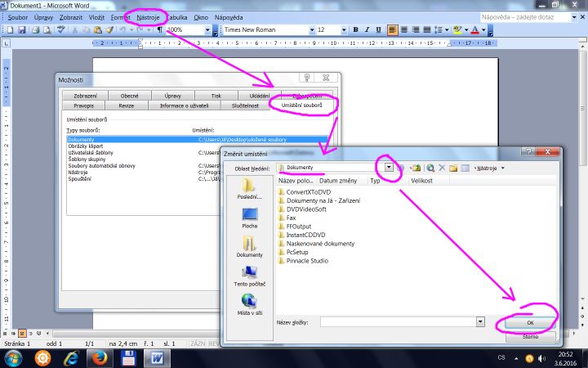This screenshot has height=368, width=588.
Task: Open the Nástroje dropdown in file dialog
Action: point(490,168)
